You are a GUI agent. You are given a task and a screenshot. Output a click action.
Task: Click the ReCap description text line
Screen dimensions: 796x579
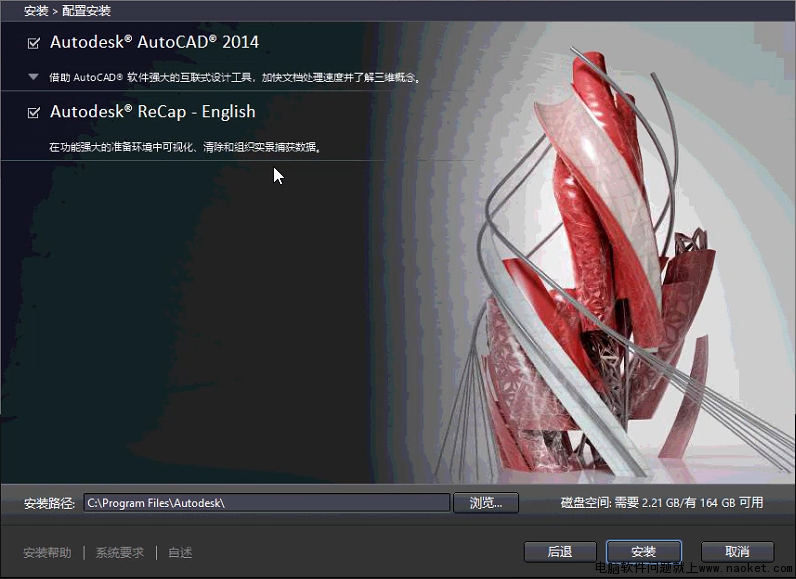click(x=185, y=147)
